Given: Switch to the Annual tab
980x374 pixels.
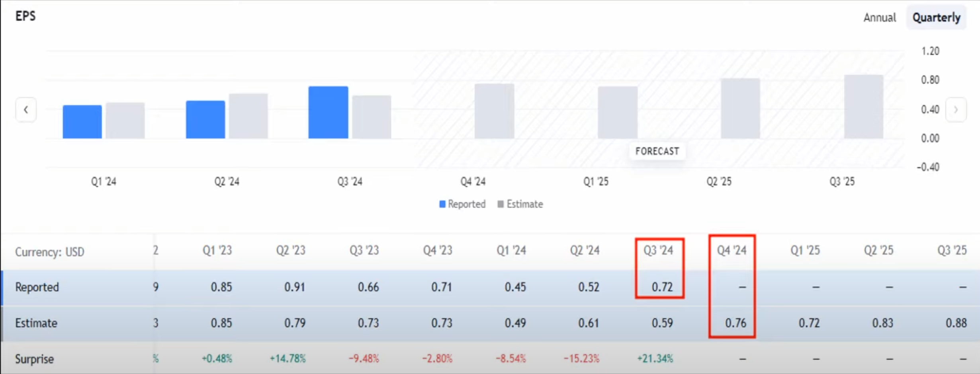Looking at the screenshot, I should tap(879, 18).
